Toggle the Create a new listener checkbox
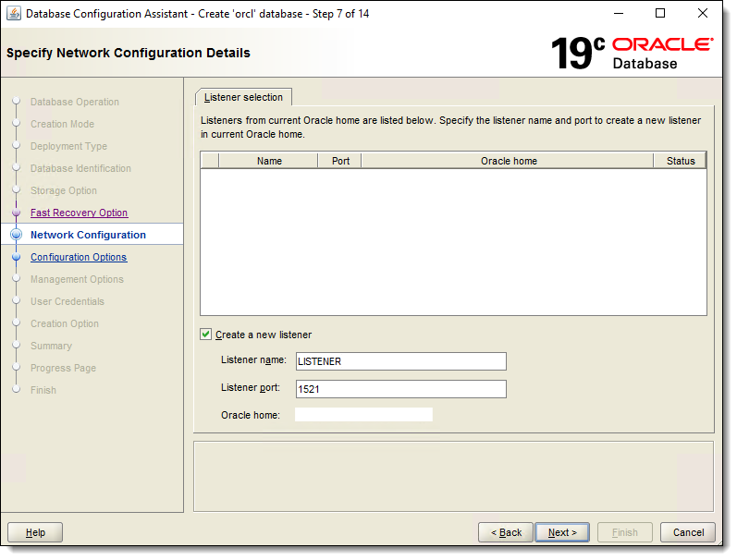This screenshot has width=737, height=560. tap(206, 335)
